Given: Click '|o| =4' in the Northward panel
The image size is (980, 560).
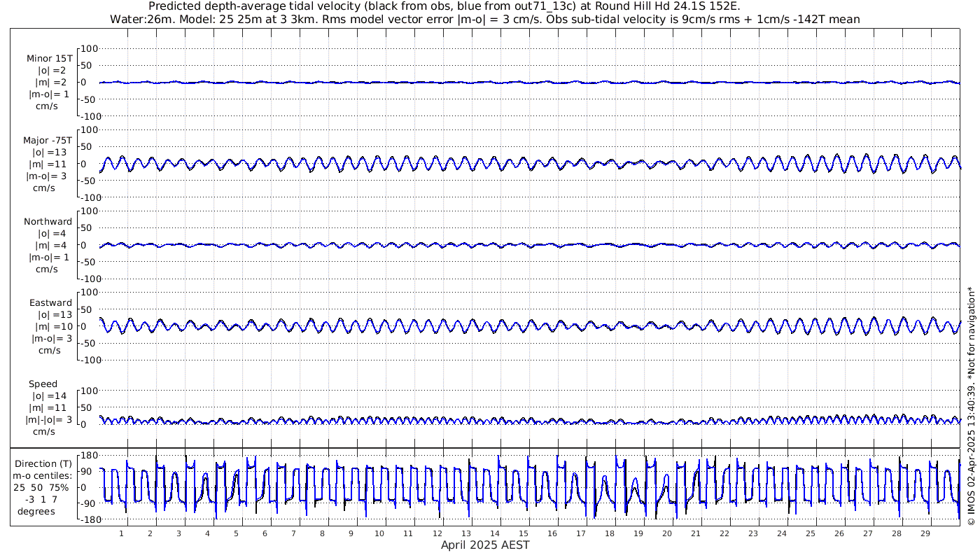Looking at the screenshot, I should coord(52,233).
